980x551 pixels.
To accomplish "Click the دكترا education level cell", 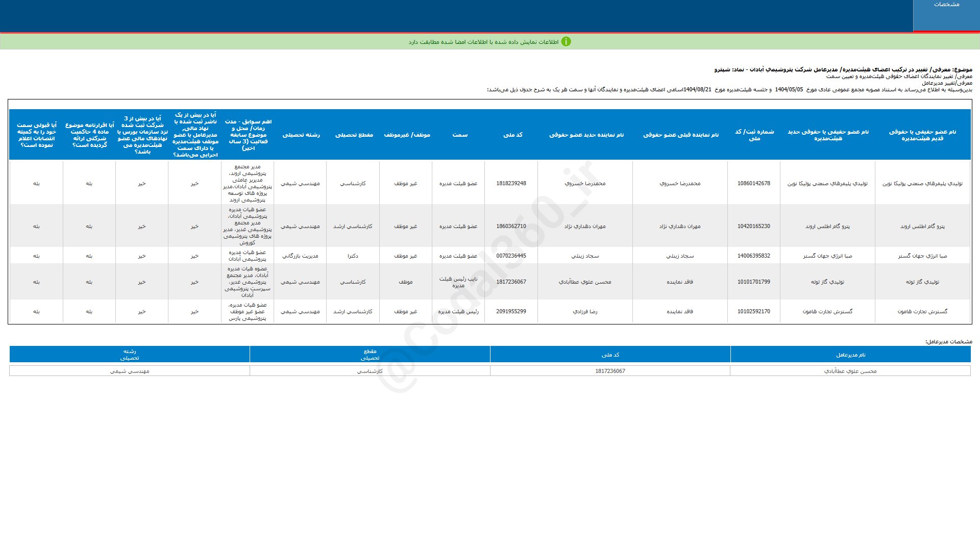I will 353,256.
